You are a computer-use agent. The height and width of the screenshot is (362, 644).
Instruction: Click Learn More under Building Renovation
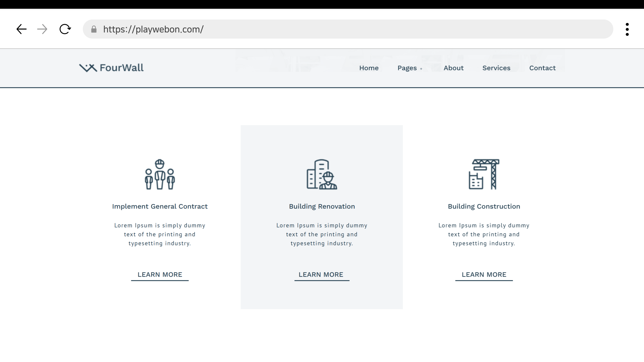point(321,275)
